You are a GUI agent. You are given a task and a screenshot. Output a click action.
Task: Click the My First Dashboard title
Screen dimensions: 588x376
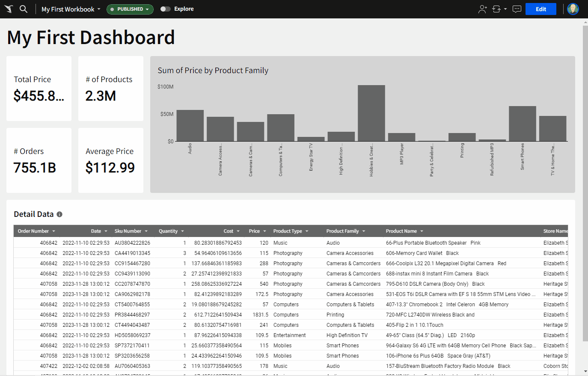coord(91,38)
